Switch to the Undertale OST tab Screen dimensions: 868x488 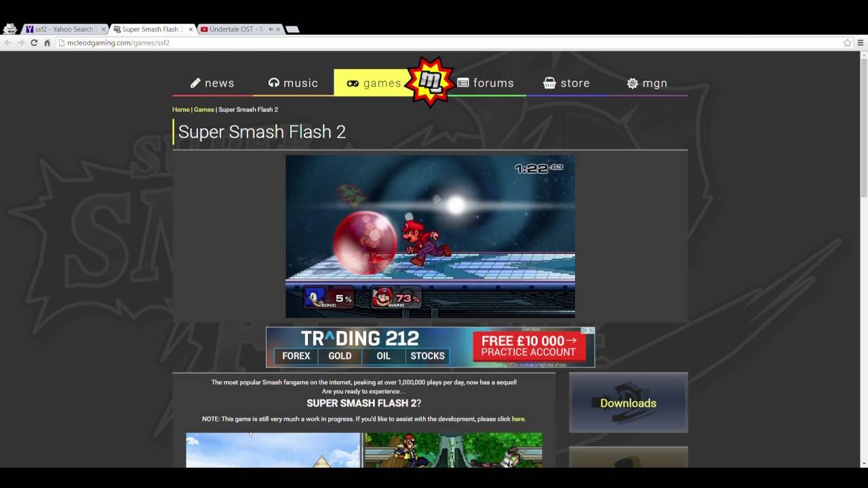pyautogui.click(x=241, y=29)
